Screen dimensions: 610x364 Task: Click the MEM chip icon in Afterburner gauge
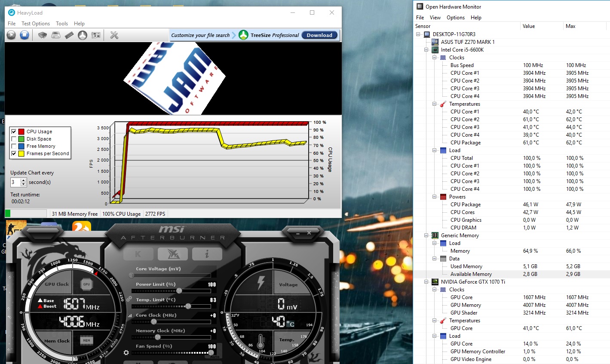click(86, 340)
